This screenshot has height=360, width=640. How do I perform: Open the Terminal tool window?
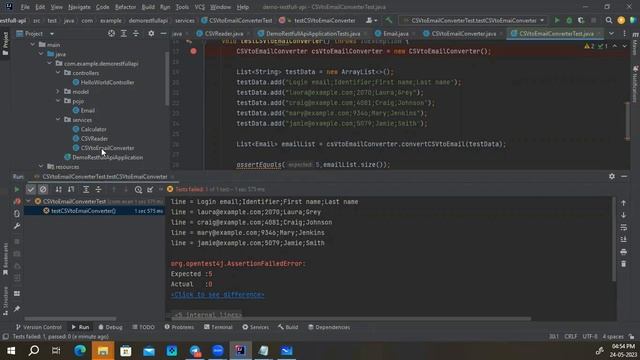click(218, 327)
